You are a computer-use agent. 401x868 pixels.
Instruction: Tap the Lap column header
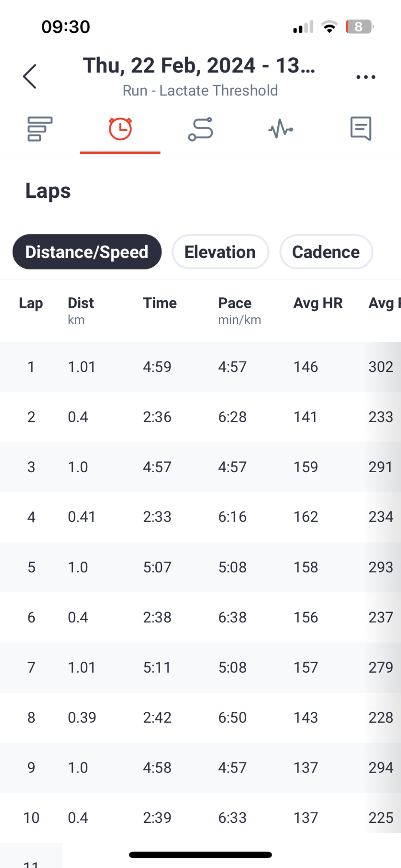31,303
